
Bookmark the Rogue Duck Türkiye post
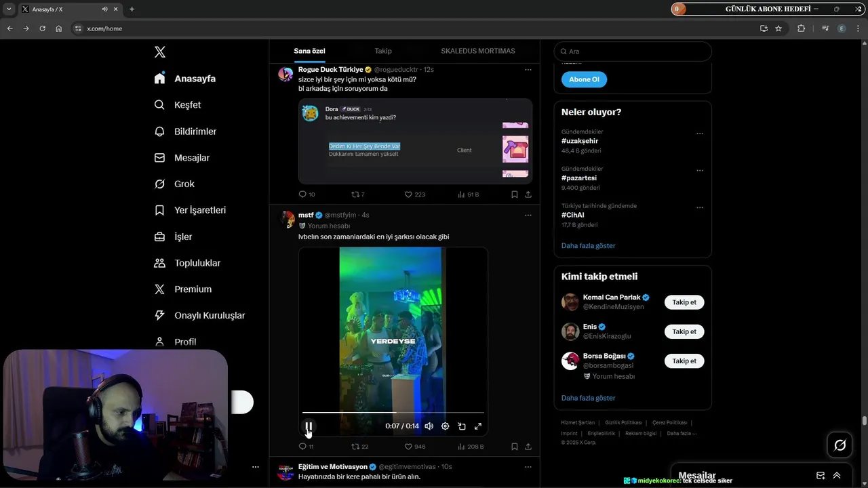click(515, 195)
